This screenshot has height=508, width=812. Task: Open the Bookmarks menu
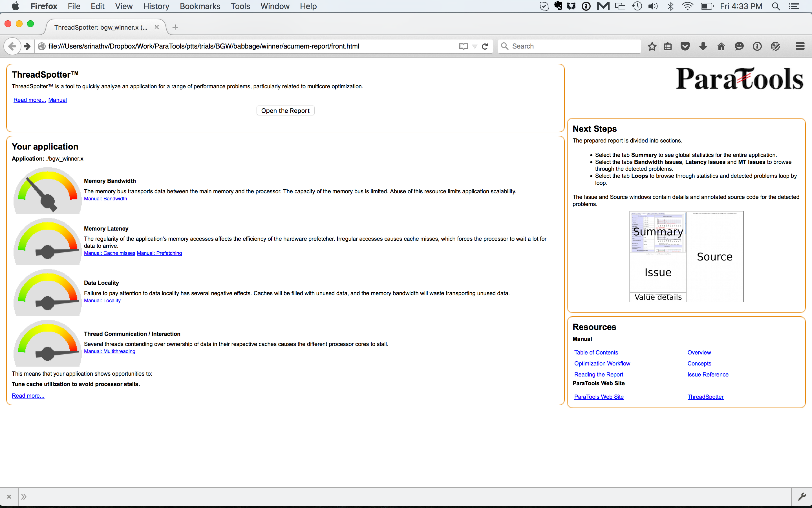pyautogui.click(x=200, y=6)
